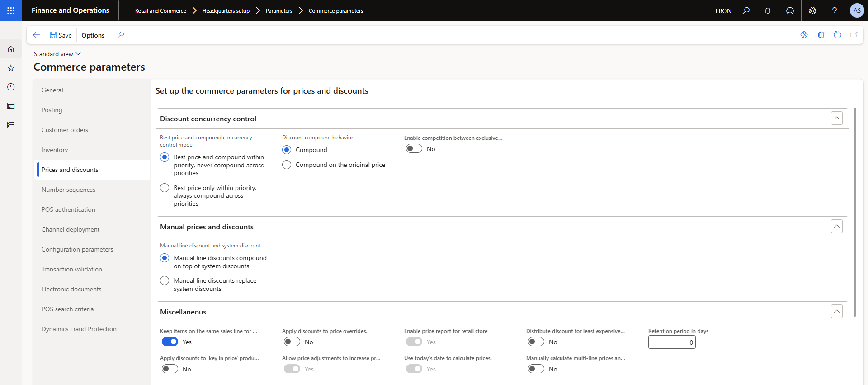The image size is (868, 385).
Task: Open the Standard view dropdown
Action: [x=57, y=54]
